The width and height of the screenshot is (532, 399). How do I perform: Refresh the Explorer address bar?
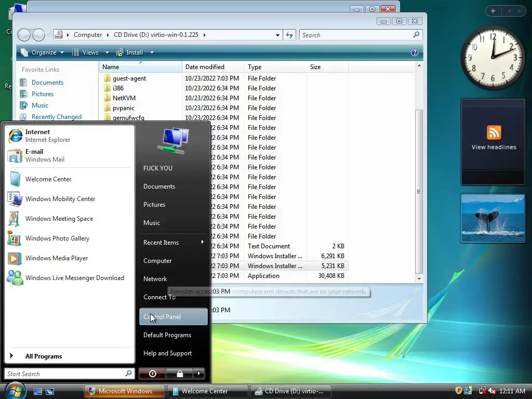pos(289,35)
